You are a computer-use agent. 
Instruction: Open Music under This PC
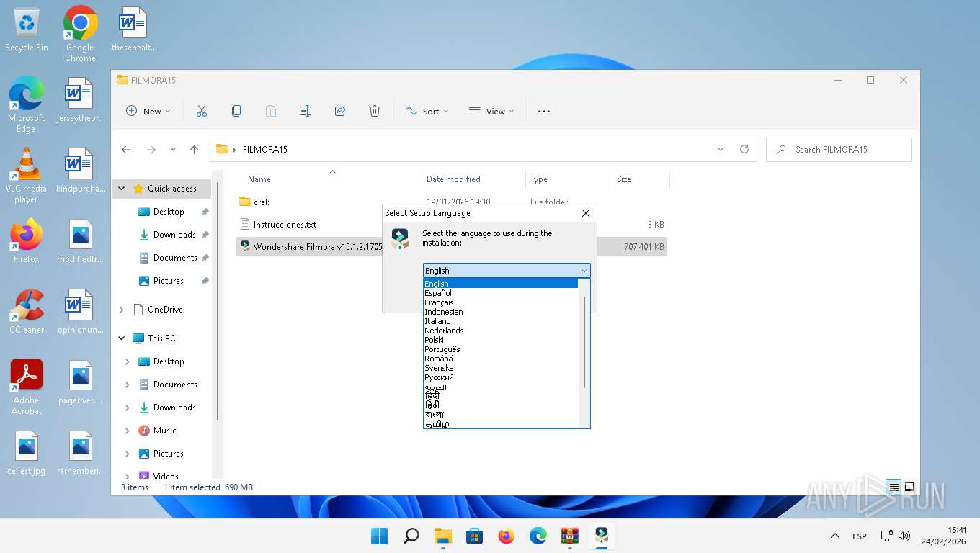164,431
